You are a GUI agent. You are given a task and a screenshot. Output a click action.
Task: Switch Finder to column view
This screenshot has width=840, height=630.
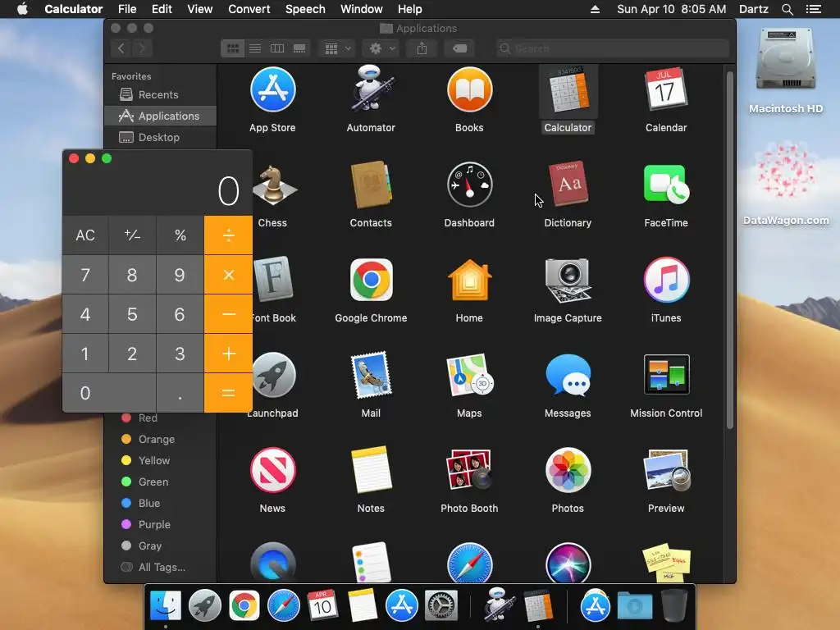[x=277, y=48]
